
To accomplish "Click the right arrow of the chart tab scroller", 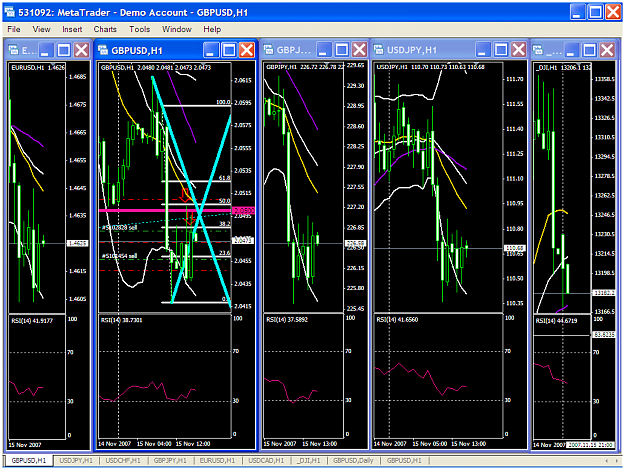I will pyautogui.click(x=616, y=461).
